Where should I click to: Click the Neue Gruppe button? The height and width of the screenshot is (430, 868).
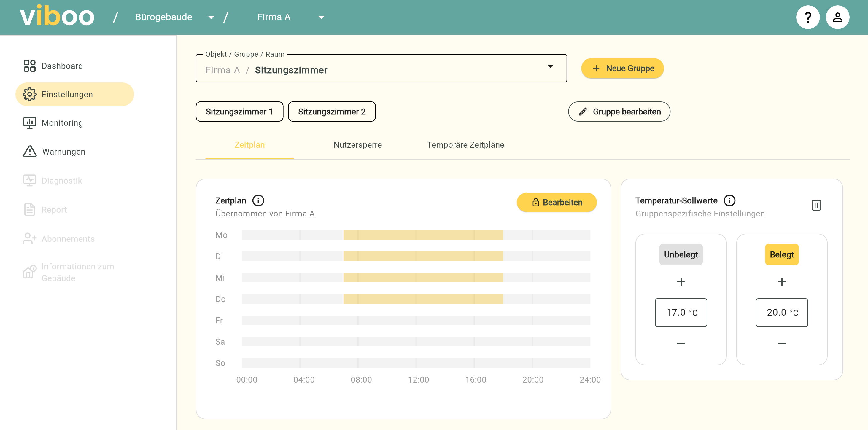point(622,69)
